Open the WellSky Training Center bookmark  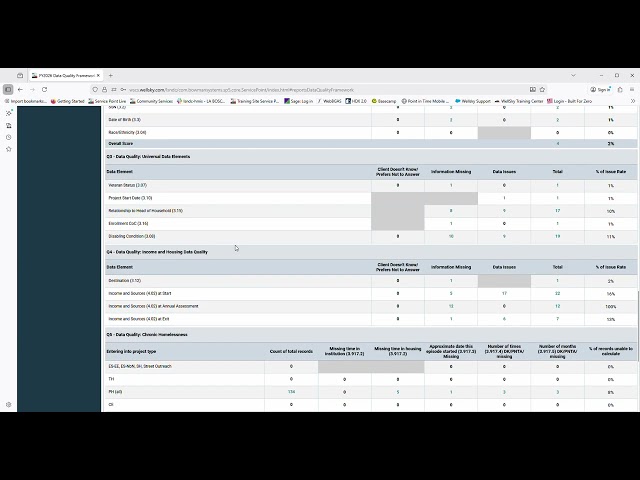click(x=518, y=101)
